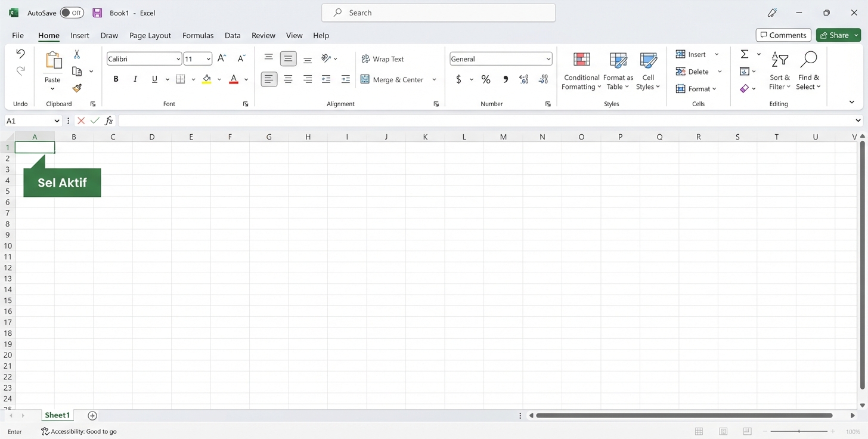The image size is (868, 439).
Task: Click the Percent Style icon
Action: tap(485, 79)
